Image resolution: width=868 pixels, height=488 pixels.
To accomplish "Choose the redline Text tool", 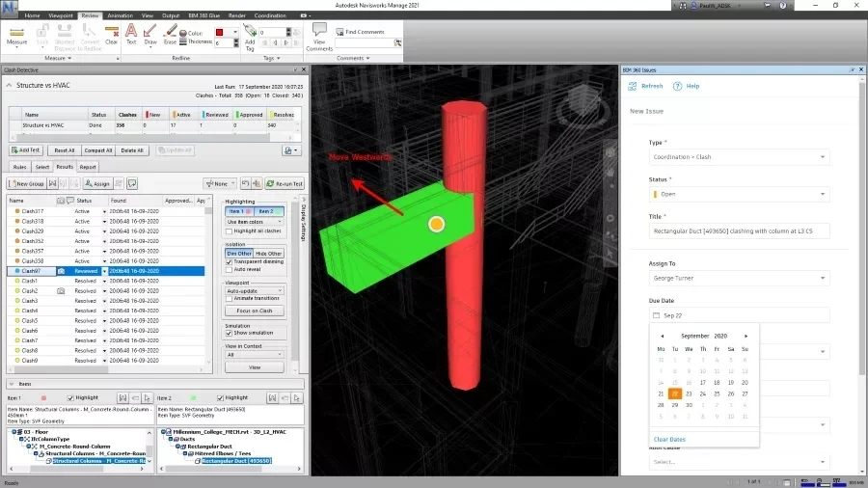I will pyautogui.click(x=131, y=33).
